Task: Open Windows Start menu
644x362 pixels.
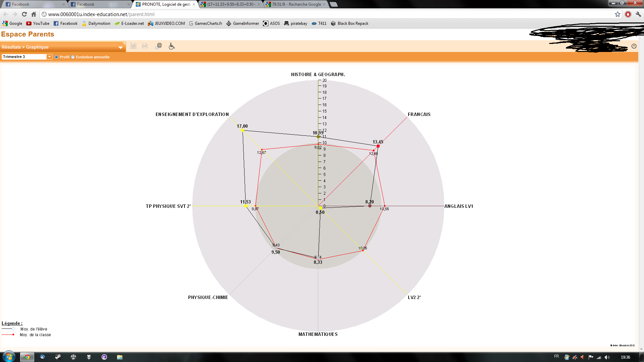Action: click(x=9, y=357)
